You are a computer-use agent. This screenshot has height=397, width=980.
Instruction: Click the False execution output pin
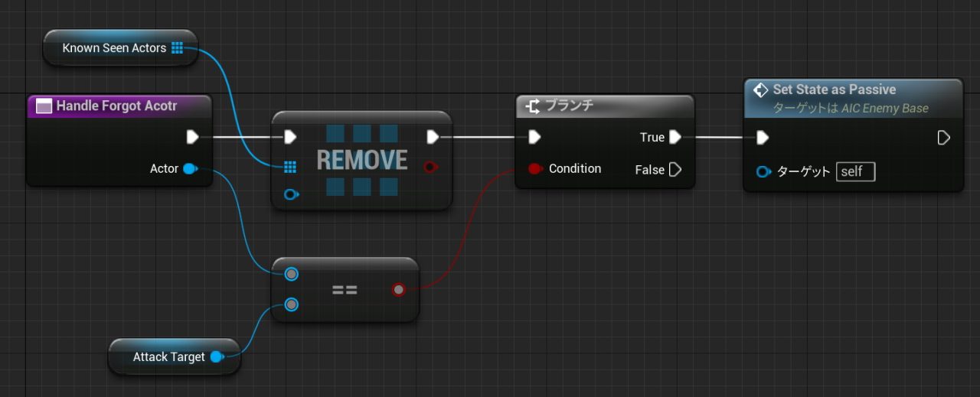[675, 169]
